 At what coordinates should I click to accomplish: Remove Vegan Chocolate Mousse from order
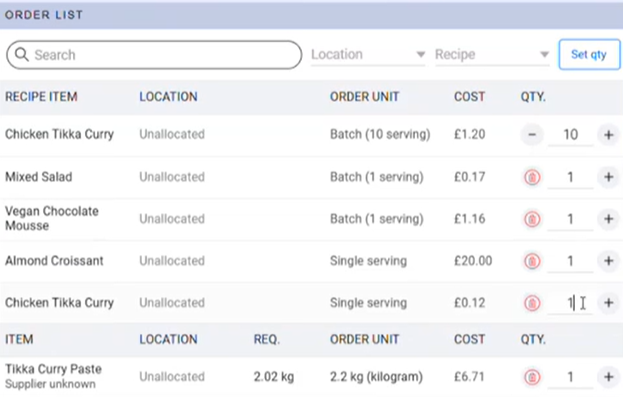click(532, 219)
